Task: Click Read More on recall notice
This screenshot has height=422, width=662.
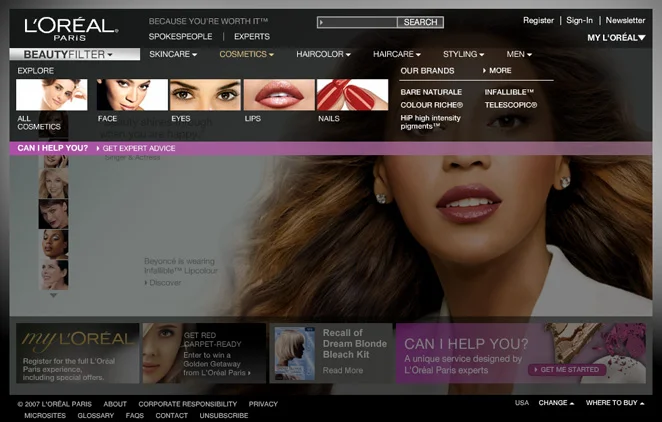Action: (343, 371)
